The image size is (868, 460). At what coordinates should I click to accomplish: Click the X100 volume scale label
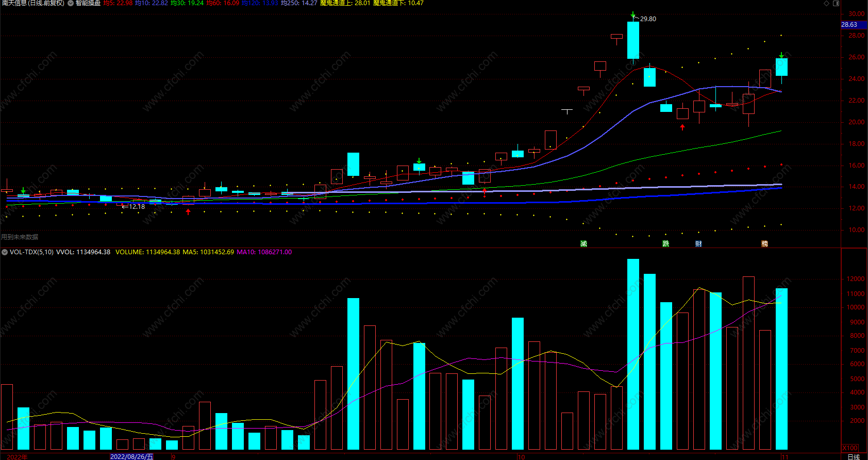tap(850, 448)
